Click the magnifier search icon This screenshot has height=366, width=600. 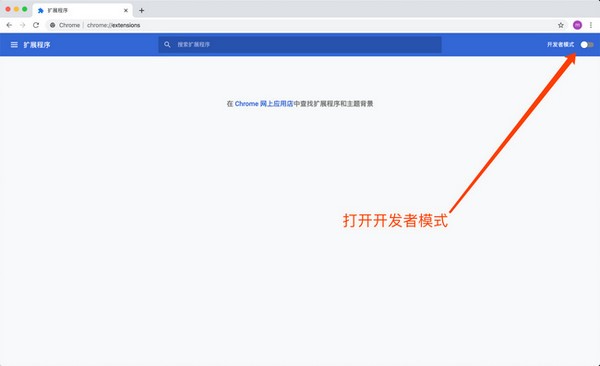tap(167, 44)
